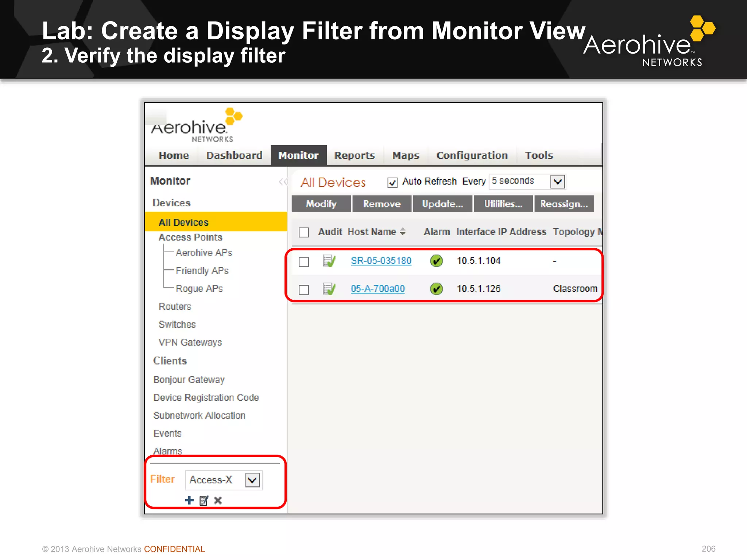Viewport: 747px width, 560px height.
Task: Select Access Points in sidebar
Action: point(190,238)
